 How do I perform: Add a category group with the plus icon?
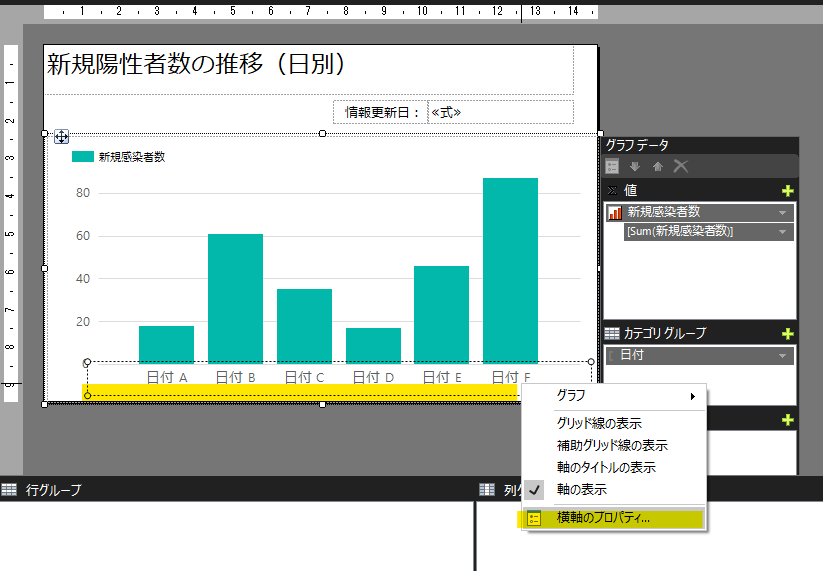787,334
